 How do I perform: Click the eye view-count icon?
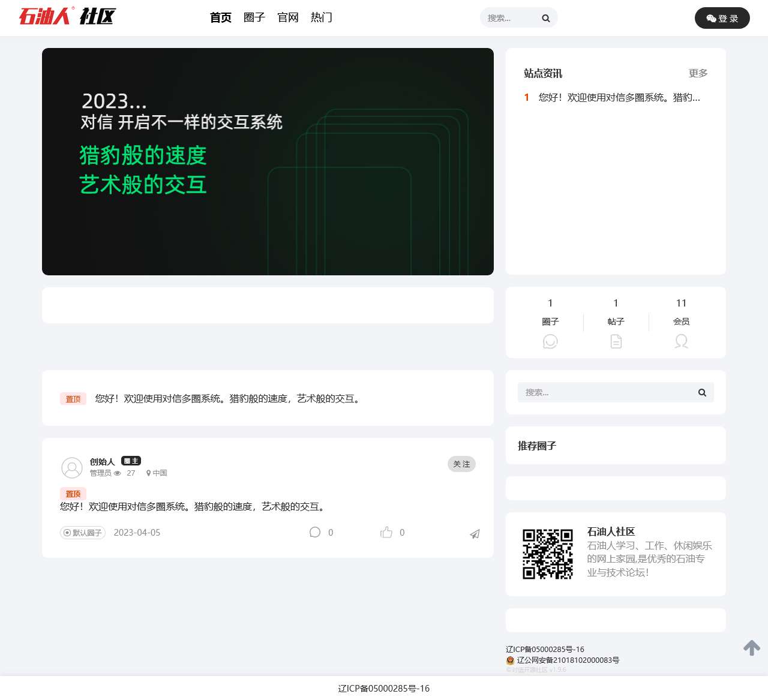[118, 473]
